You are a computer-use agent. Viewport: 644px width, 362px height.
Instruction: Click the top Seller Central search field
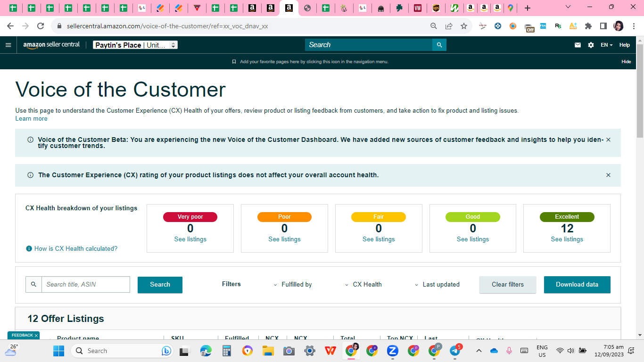(369, 45)
